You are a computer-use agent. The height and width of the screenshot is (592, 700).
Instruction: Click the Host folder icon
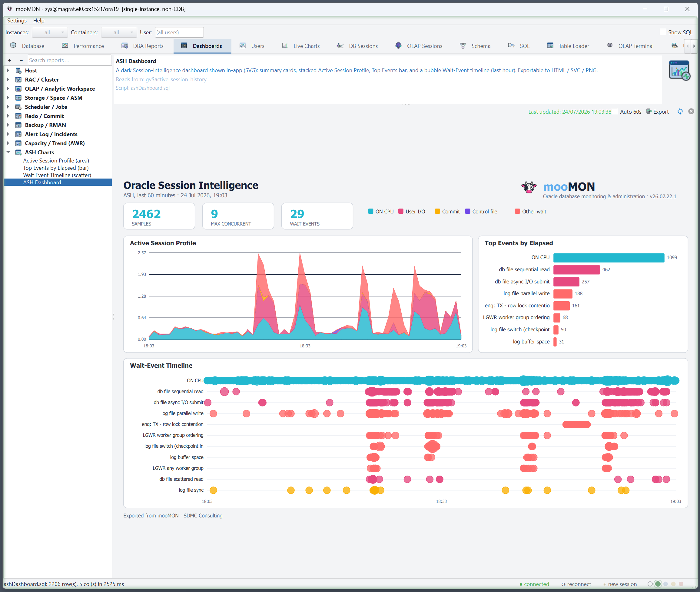point(19,70)
